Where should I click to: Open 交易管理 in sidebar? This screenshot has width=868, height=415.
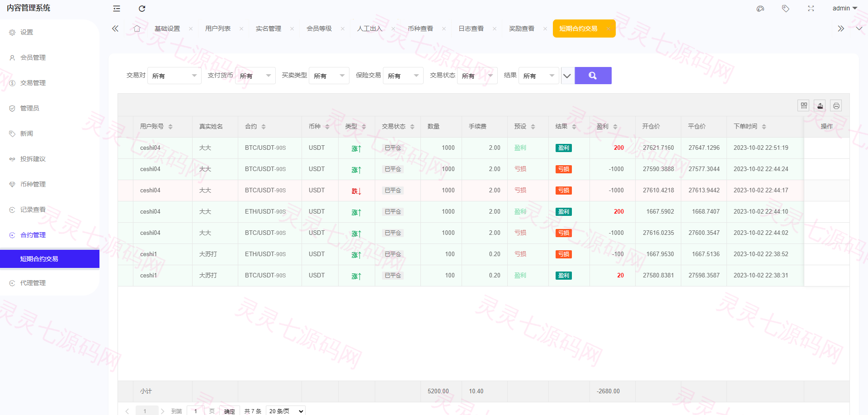click(50, 83)
